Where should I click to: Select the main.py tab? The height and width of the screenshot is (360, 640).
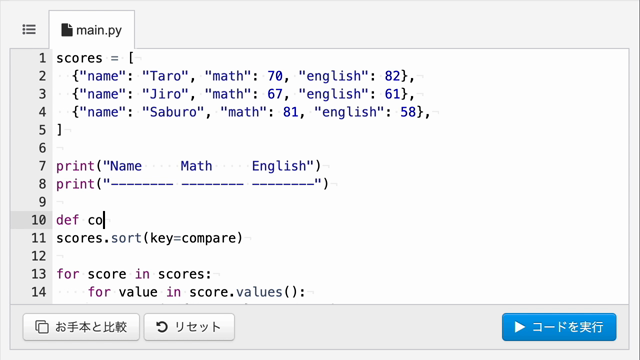point(91,30)
